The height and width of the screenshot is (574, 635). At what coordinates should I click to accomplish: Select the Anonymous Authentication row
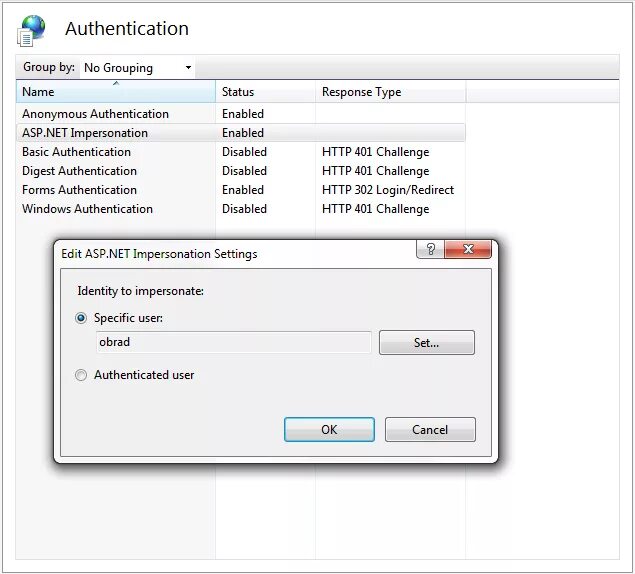coord(241,114)
